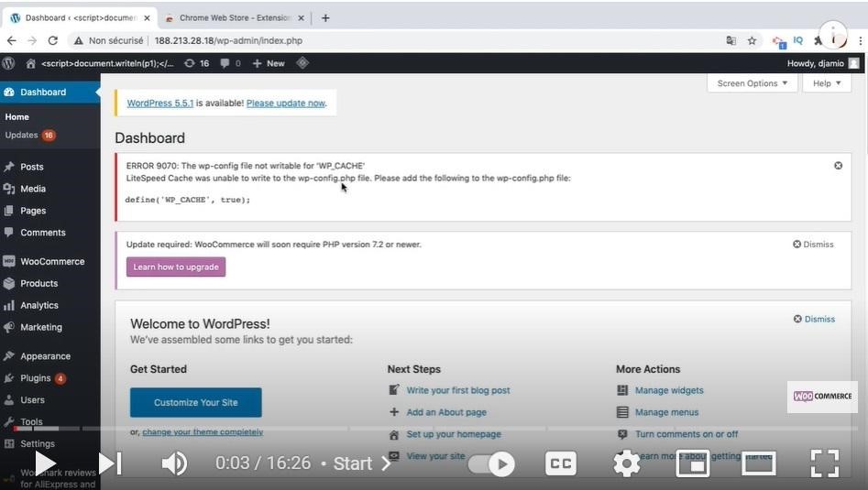The width and height of the screenshot is (868, 490).
Task: Dismiss the WooCommerce PHP update notice
Action: pos(813,244)
